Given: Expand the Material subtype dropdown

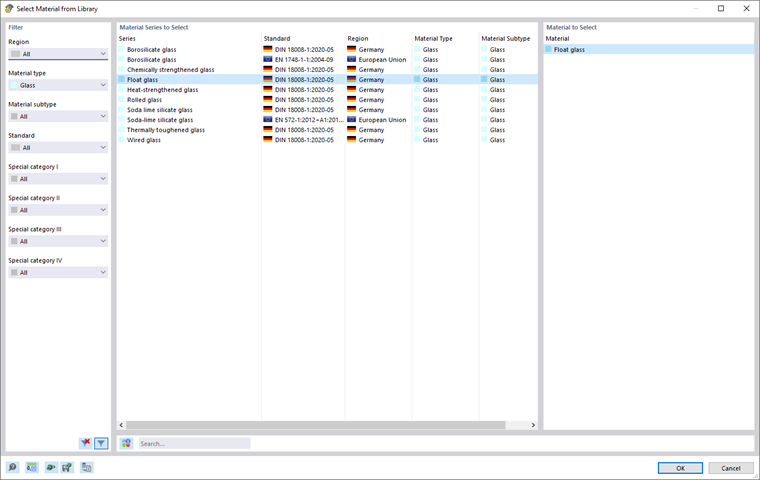Looking at the screenshot, I should coord(58,116).
